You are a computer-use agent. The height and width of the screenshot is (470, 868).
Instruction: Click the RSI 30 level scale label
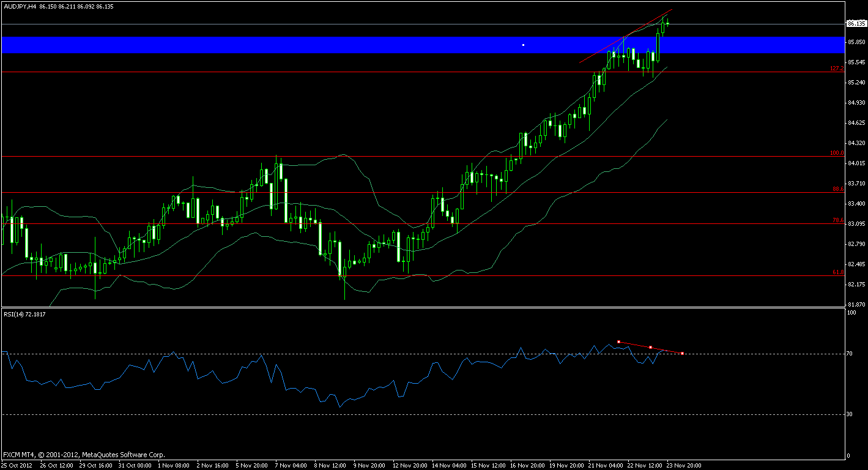coord(849,414)
